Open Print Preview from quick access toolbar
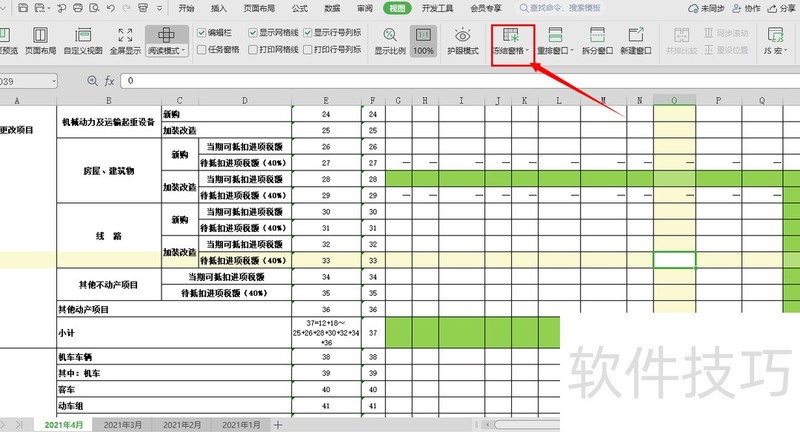The height and width of the screenshot is (432, 800). point(94,8)
